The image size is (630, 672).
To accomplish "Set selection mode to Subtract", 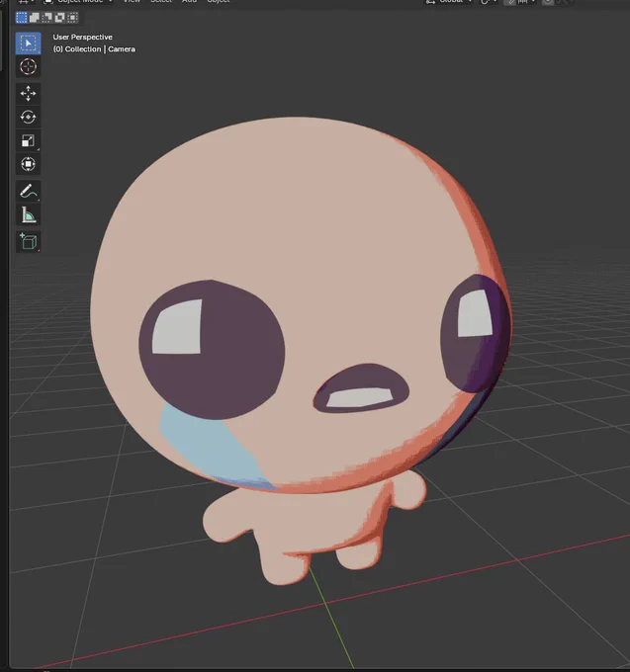I will click(47, 18).
